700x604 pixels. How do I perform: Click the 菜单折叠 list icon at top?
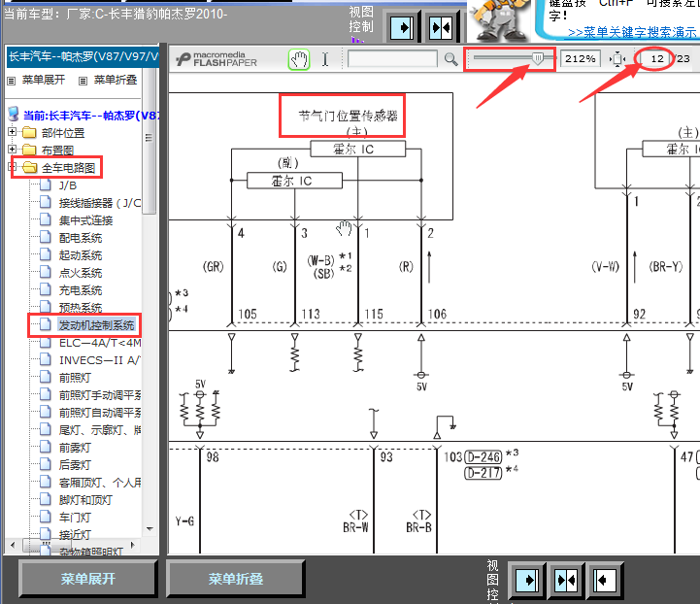83,81
